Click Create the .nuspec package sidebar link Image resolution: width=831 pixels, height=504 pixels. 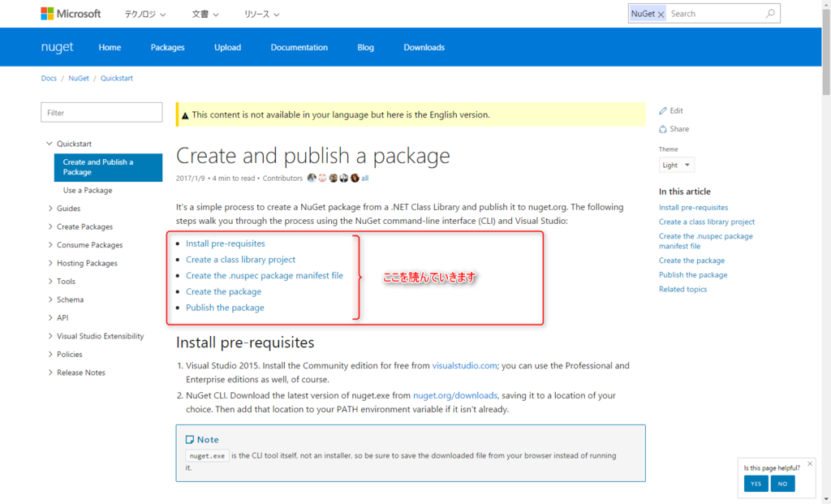coord(705,241)
